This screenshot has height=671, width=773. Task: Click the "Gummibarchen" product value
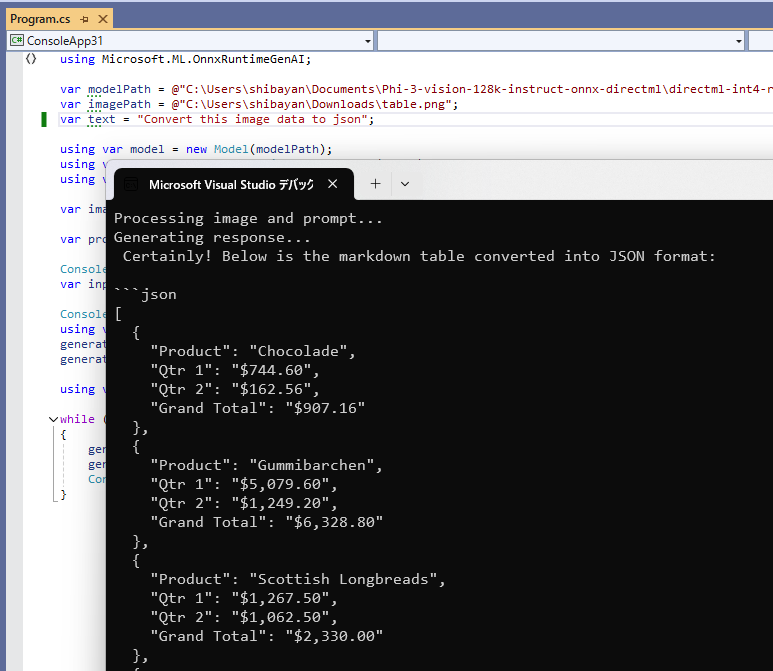[x=312, y=465]
